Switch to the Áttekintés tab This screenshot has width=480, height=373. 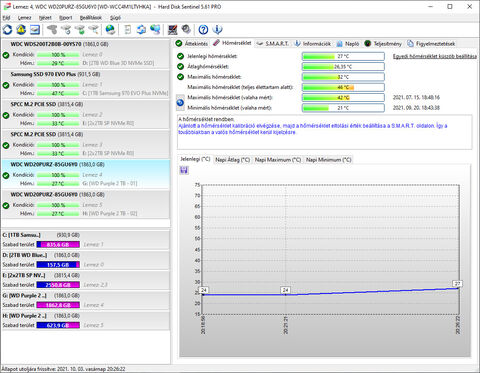(192, 44)
